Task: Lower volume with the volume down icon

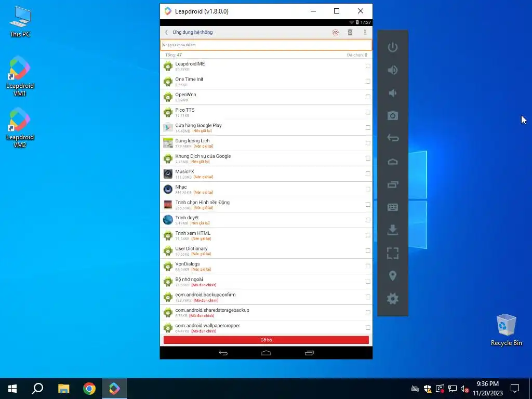Action: (x=393, y=93)
